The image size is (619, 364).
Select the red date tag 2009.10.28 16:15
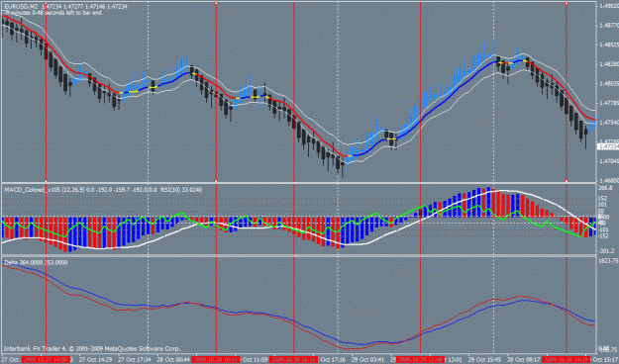pyautogui.click(x=293, y=360)
